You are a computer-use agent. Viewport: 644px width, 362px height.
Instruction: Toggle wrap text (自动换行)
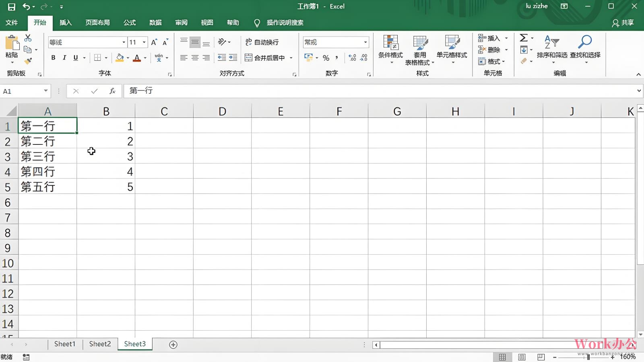tap(262, 42)
